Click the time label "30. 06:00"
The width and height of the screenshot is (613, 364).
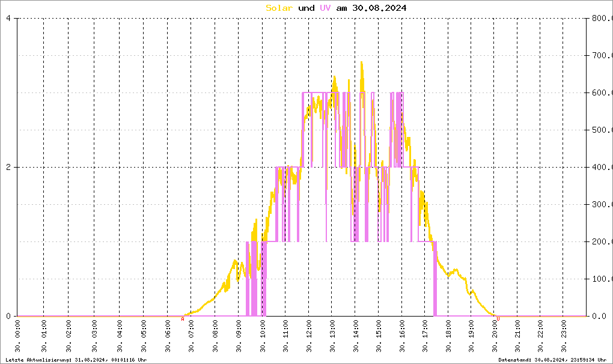click(168, 336)
